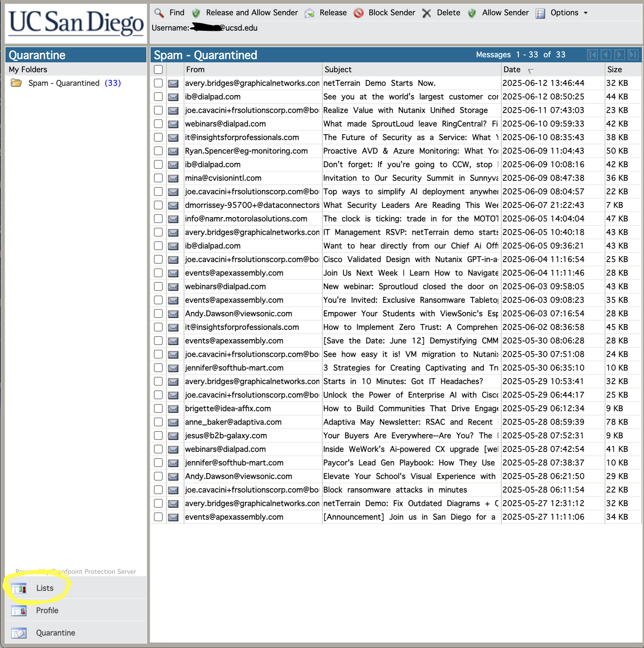Click the Profile panel icon
The width and height of the screenshot is (644, 648).
coord(19,610)
